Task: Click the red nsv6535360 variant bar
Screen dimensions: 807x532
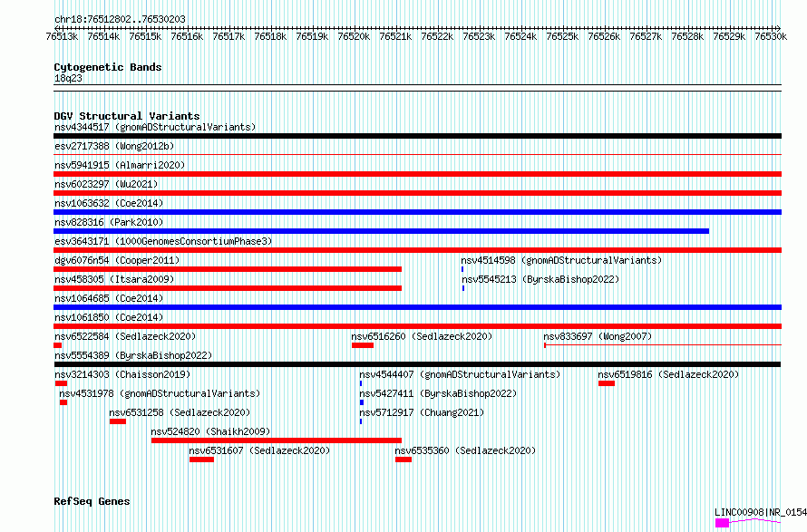Action: [x=403, y=459]
